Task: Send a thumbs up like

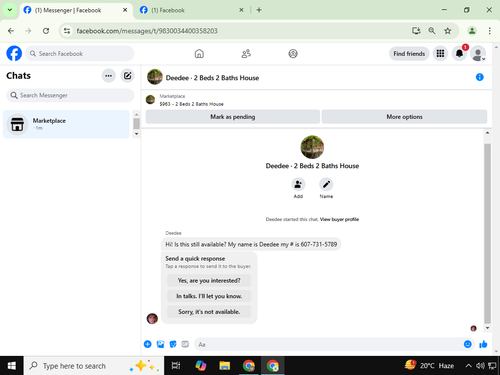Action: coord(483,344)
